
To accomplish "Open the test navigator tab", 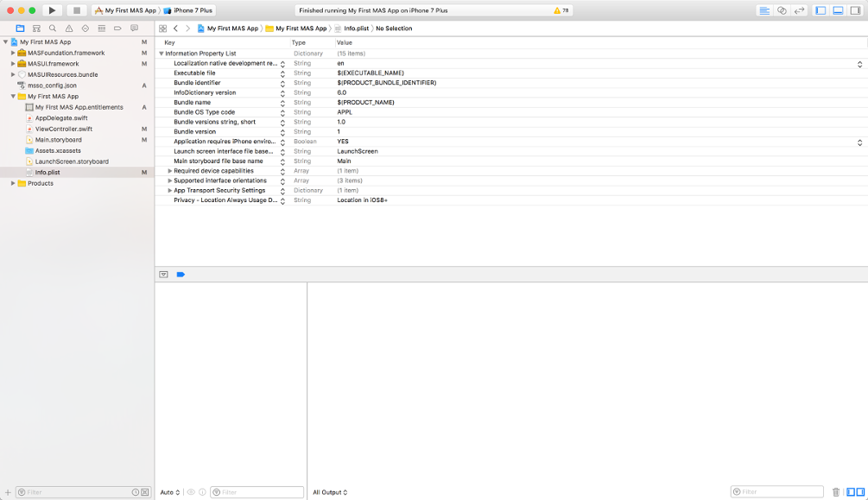I will (x=86, y=28).
